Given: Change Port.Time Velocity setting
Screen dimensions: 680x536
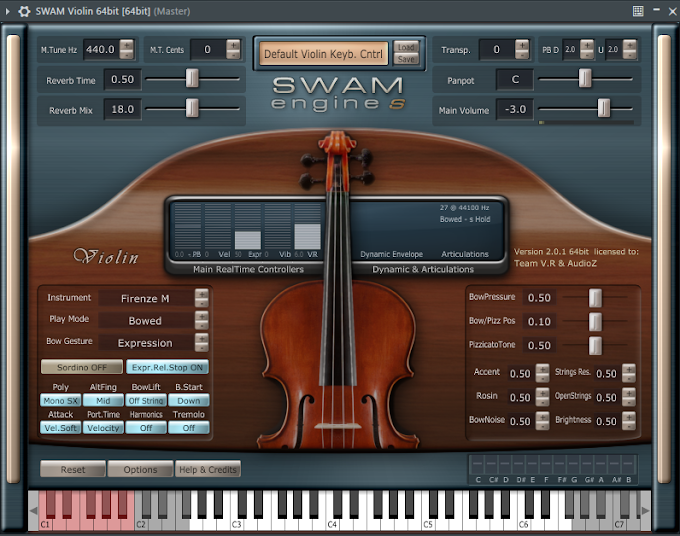Looking at the screenshot, I should click(103, 428).
